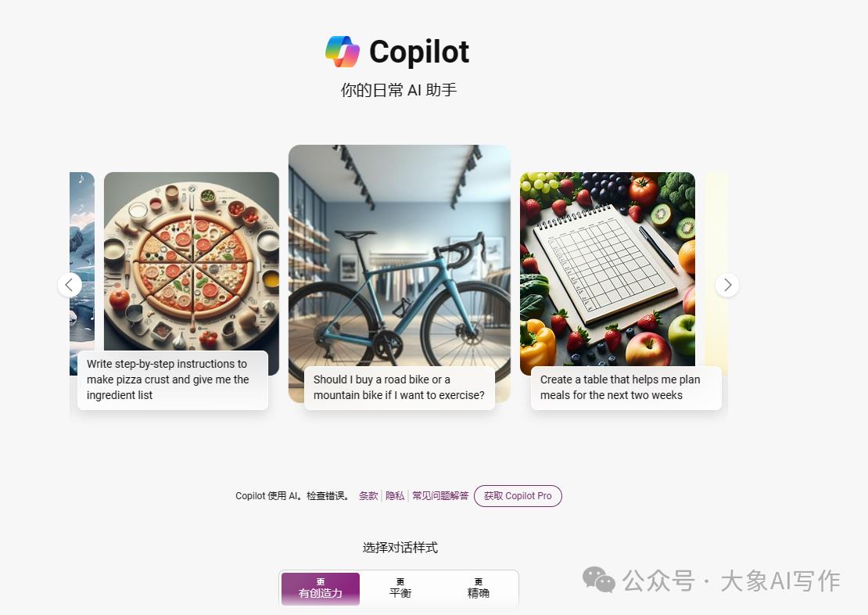Choose road bike or mountain bike prompt

click(x=399, y=387)
